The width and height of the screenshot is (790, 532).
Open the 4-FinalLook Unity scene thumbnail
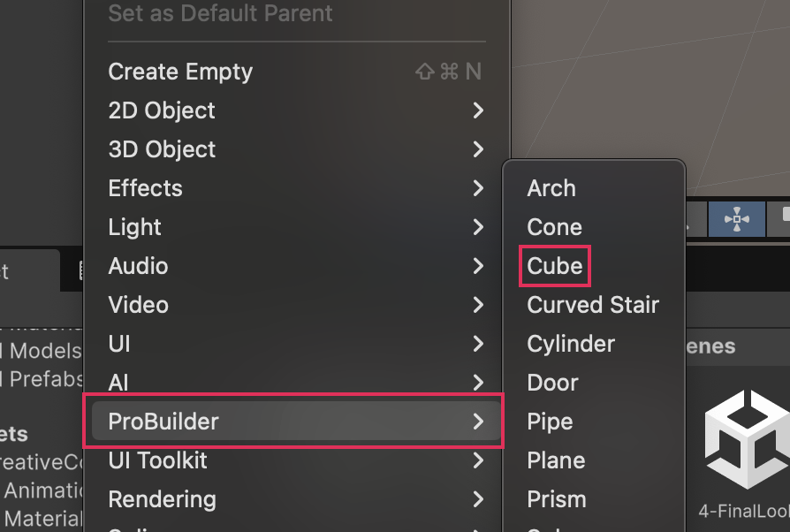tap(747, 442)
